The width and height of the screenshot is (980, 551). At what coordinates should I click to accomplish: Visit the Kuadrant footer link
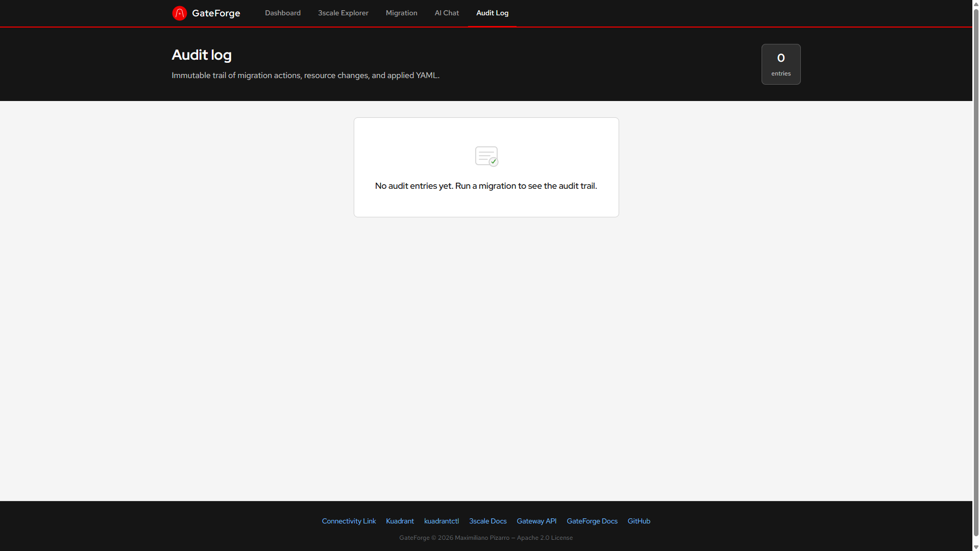pos(400,521)
